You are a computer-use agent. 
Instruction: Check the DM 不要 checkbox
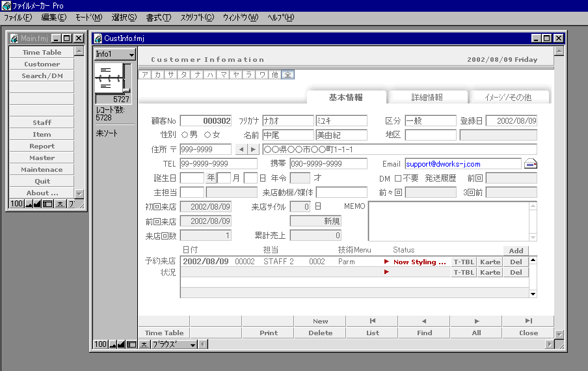398,178
